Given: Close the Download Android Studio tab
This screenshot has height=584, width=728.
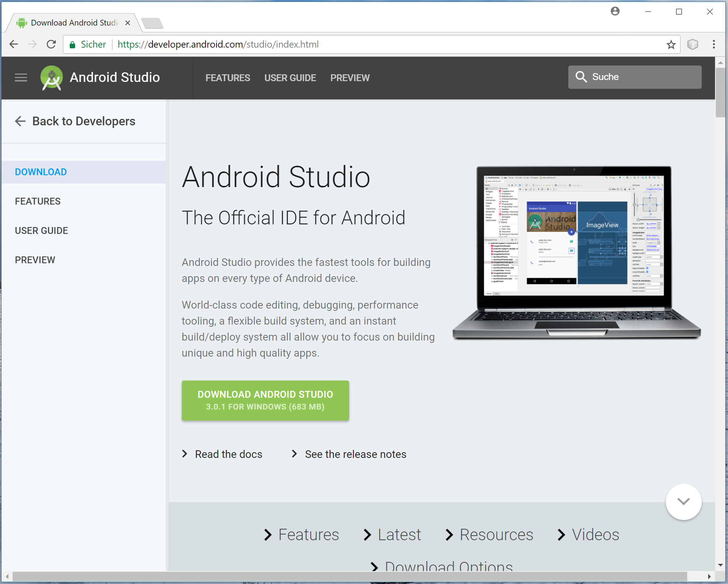Looking at the screenshot, I should click(128, 23).
